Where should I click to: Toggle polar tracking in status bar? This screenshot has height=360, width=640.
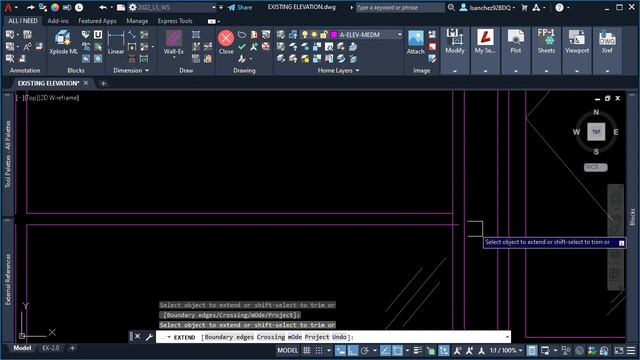point(365,351)
